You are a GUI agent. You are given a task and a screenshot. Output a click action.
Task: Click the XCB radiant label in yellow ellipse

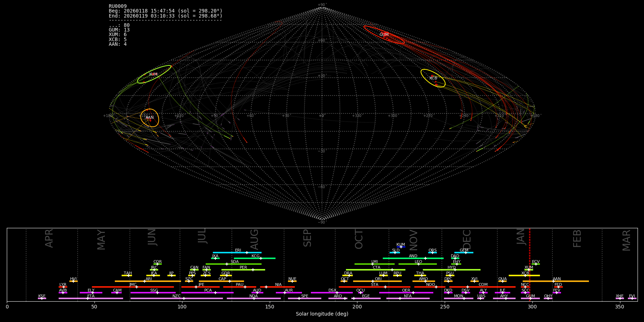pos(433,78)
